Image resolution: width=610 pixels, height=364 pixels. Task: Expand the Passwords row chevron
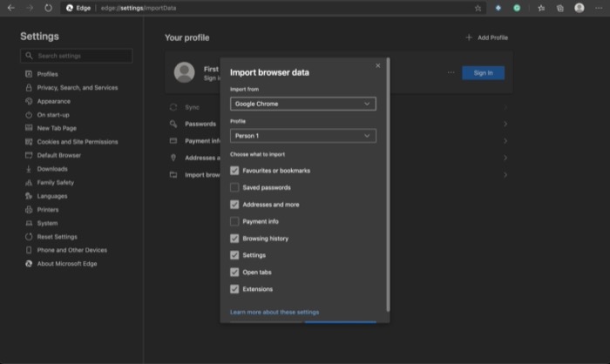click(505, 124)
